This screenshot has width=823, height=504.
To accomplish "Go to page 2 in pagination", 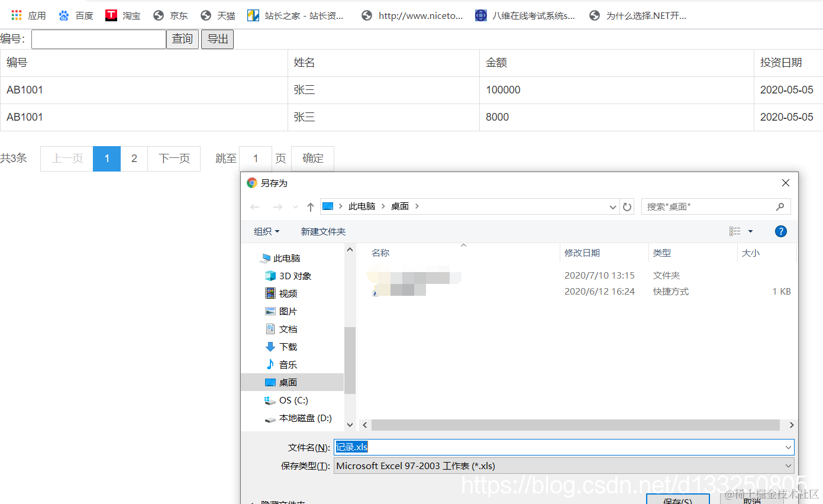I will coord(134,159).
